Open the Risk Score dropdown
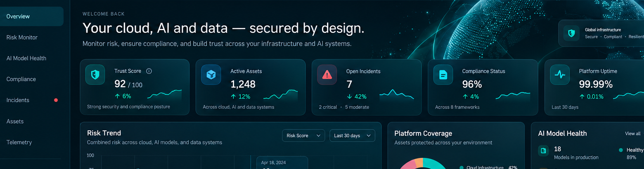This screenshot has height=169, width=644. pyautogui.click(x=303, y=136)
